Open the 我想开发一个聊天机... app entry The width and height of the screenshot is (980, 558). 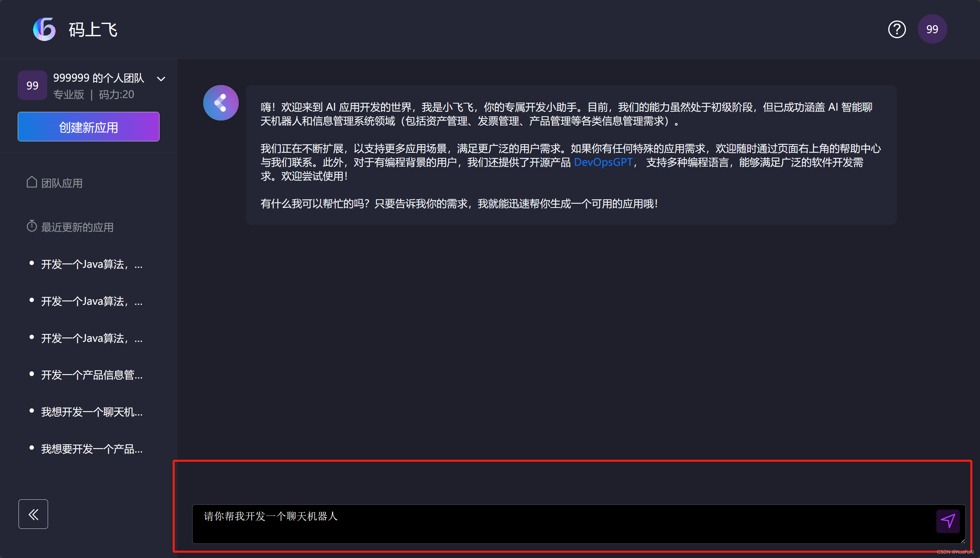92,412
